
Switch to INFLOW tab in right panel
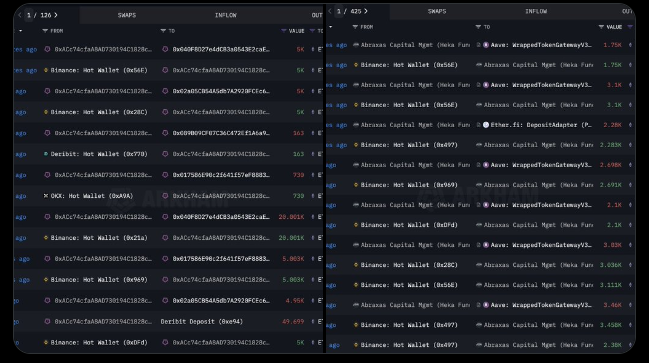[536, 11]
